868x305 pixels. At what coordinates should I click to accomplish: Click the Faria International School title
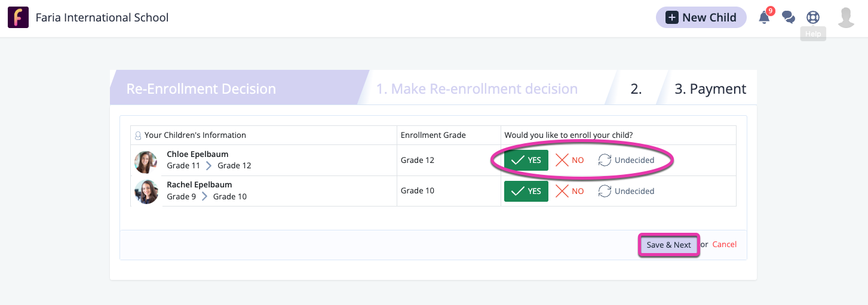(x=102, y=17)
